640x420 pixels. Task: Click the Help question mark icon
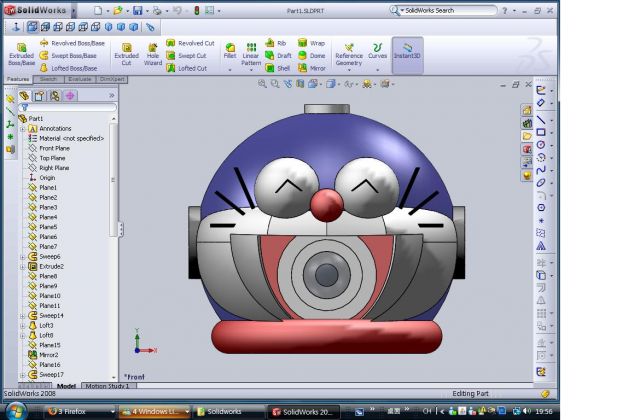pyautogui.click(x=504, y=11)
